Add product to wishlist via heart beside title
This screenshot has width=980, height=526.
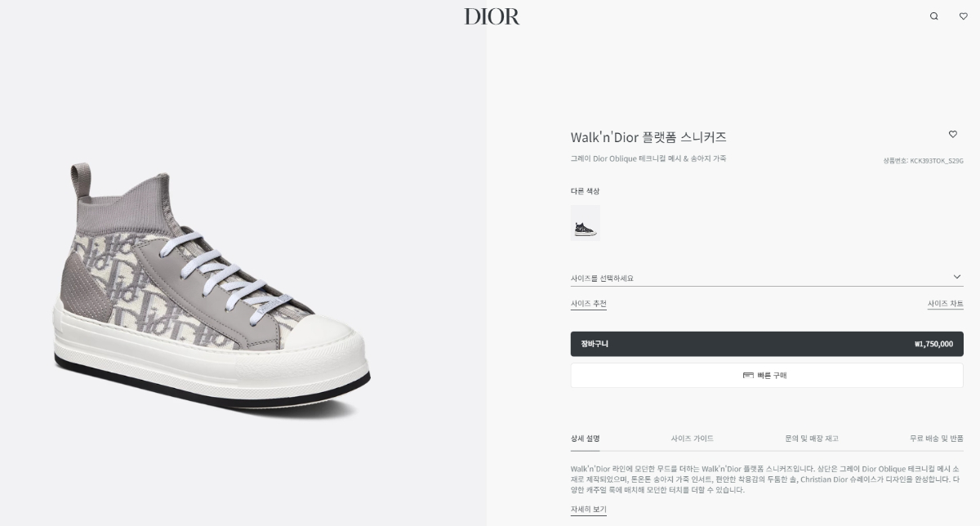[952, 134]
